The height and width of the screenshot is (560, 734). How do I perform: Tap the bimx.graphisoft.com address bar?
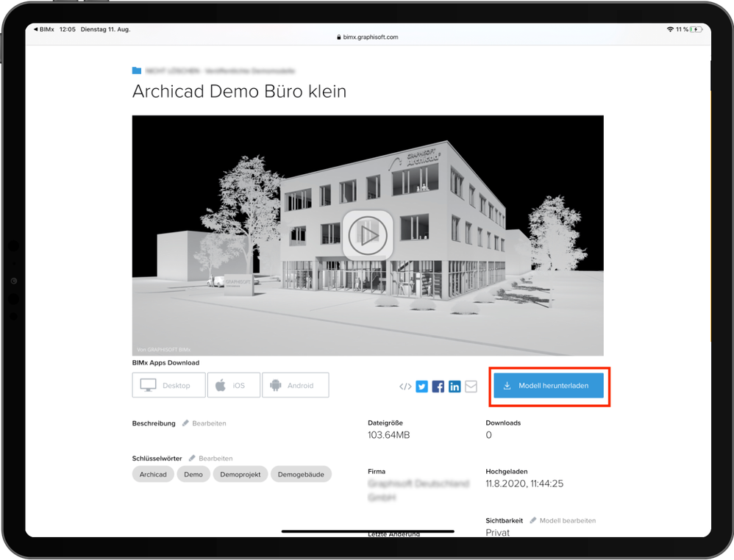pyautogui.click(x=368, y=37)
